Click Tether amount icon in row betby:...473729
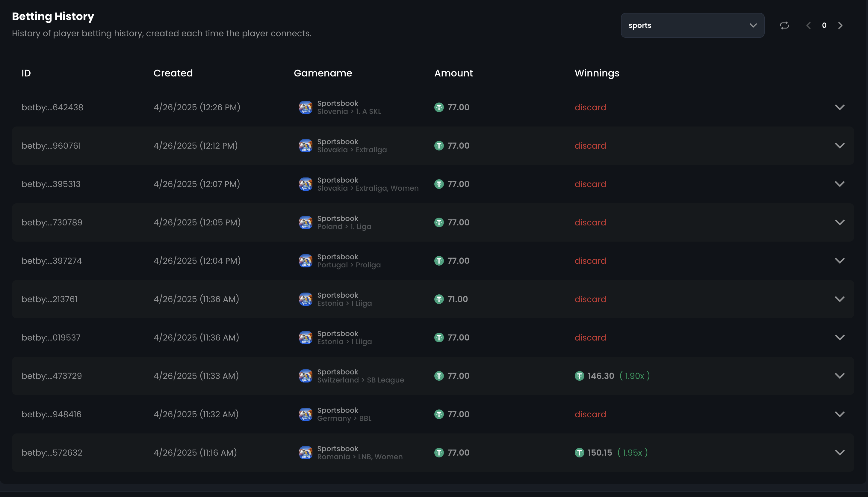 [x=439, y=376]
